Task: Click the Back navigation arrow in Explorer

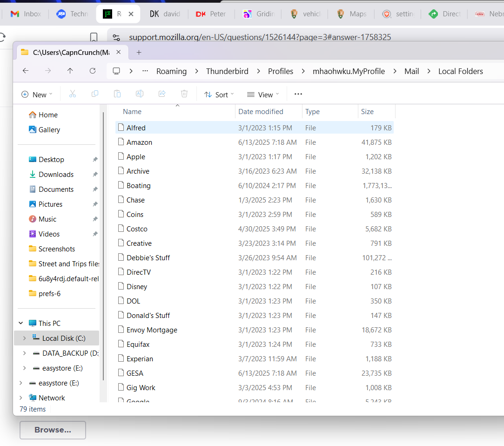Action: 26,71
